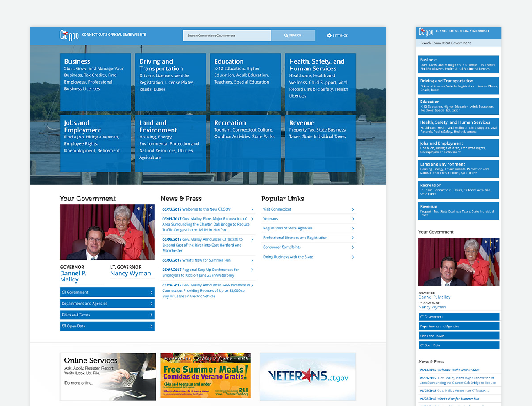This screenshot has height=406, width=532.
Task: Open Free Summer Meals banner image
Action: click(205, 375)
